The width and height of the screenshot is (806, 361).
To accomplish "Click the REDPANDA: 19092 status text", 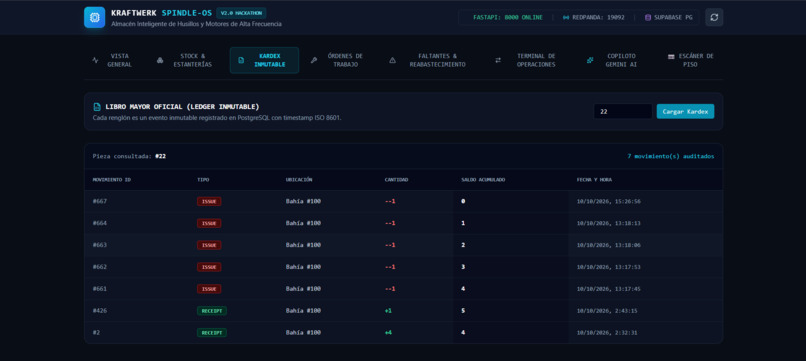I will tap(598, 17).
